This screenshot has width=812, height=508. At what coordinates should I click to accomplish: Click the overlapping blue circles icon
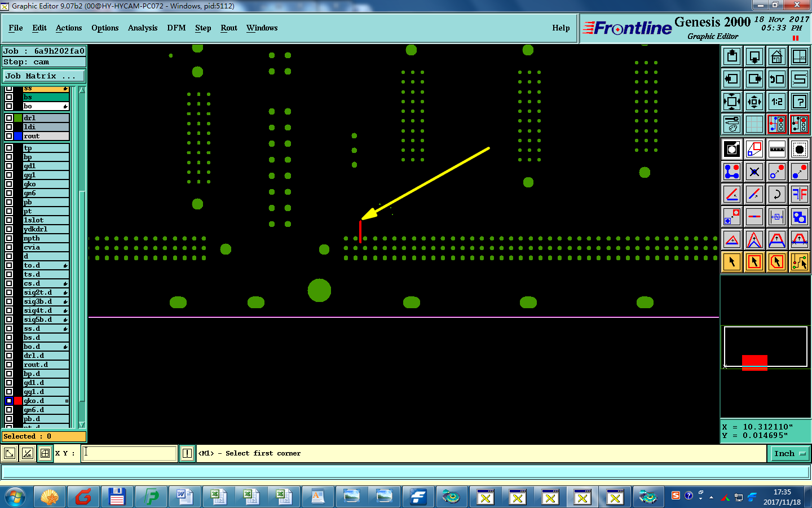(x=800, y=217)
